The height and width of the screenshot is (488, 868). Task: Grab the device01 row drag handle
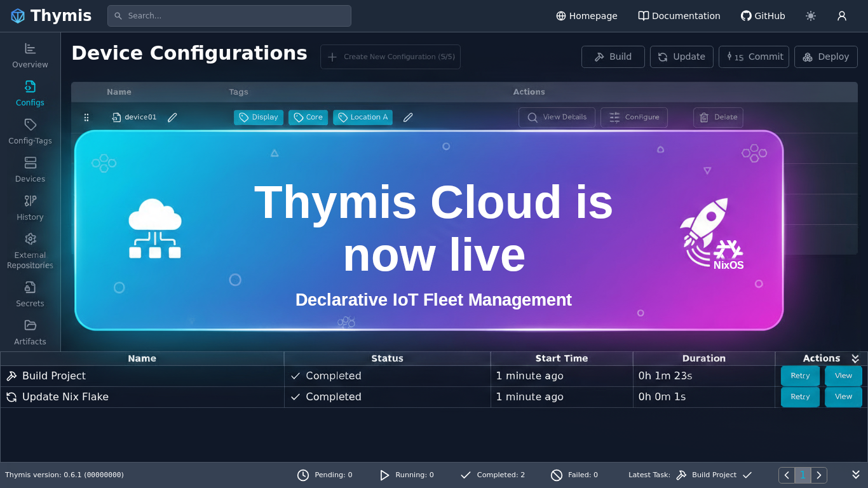86,118
